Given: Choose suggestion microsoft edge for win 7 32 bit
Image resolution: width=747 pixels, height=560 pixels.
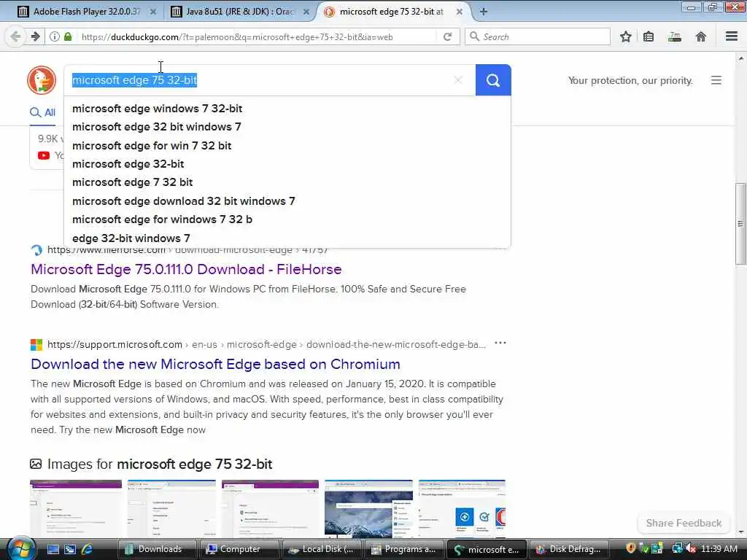Looking at the screenshot, I should (x=287, y=146).
